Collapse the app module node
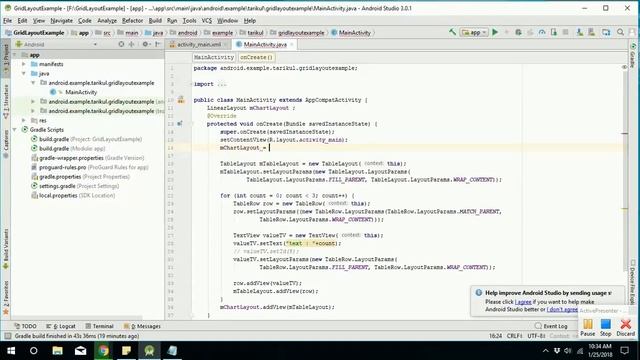 [x=15, y=55]
